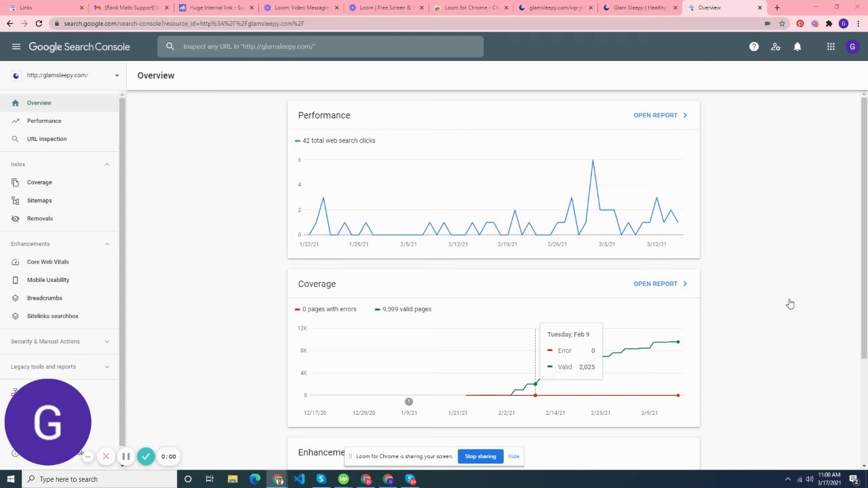Viewport: 868px width, 488px height.
Task: Expand Legacy tools and reports section
Action: click(x=106, y=367)
